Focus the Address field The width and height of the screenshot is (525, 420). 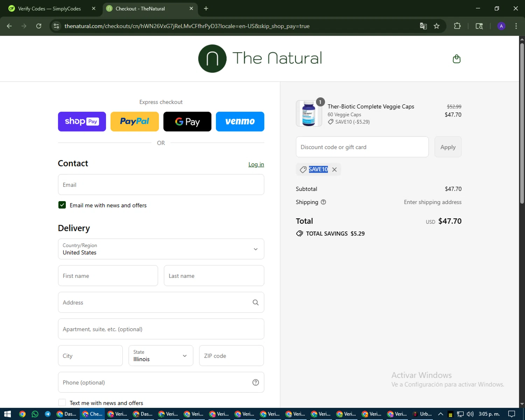(161, 302)
